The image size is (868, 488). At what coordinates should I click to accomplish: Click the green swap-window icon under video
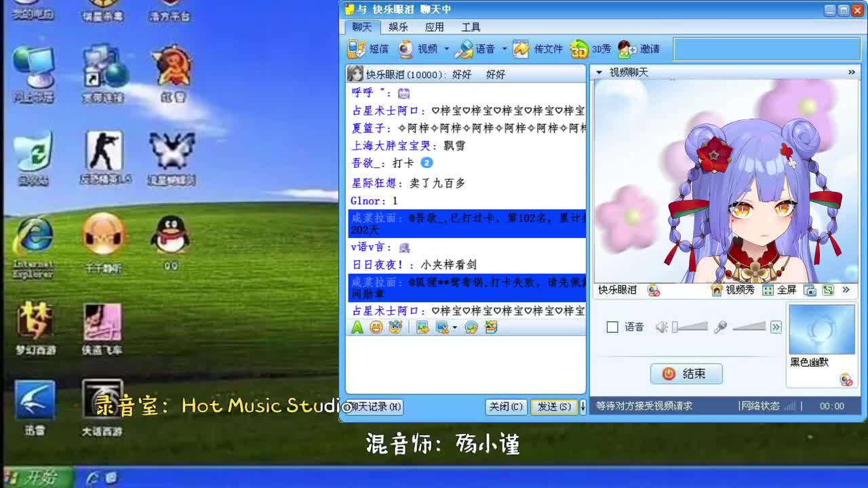tap(828, 290)
